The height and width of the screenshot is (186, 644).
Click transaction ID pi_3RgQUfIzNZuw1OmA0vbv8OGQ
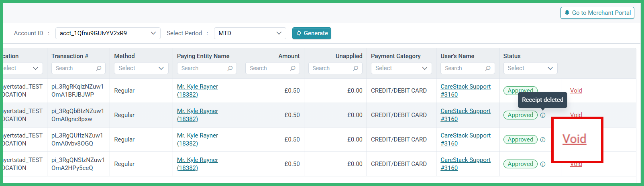77,139
